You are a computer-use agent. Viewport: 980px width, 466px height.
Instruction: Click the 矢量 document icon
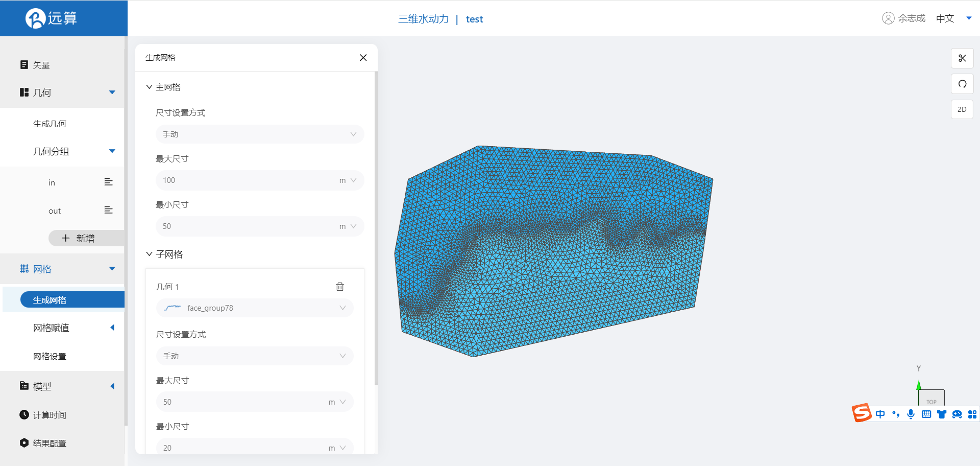tap(24, 64)
